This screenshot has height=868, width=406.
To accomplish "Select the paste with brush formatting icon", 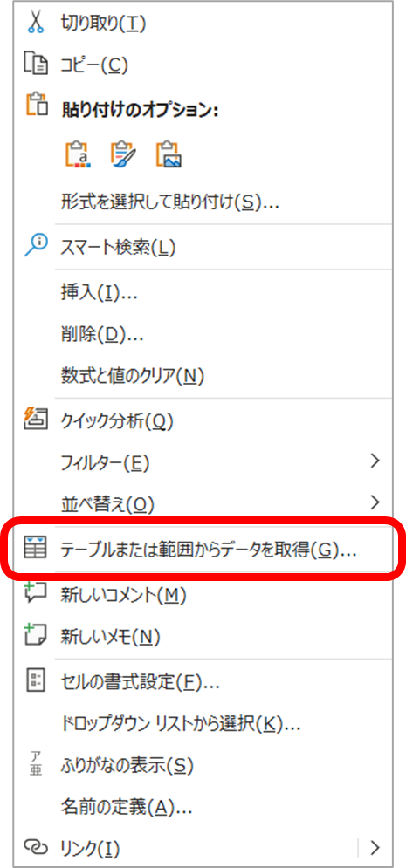I will (x=123, y=154).
